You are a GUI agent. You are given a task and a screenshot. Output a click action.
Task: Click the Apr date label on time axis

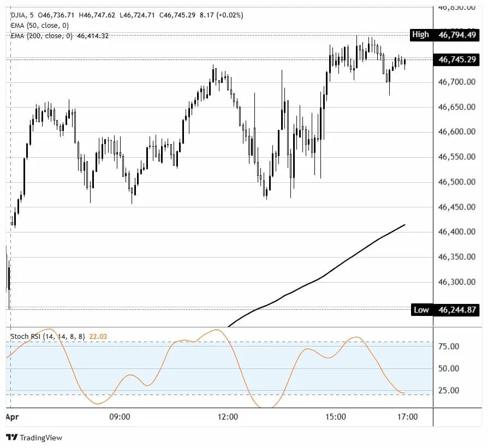click(x=11, y=417)
